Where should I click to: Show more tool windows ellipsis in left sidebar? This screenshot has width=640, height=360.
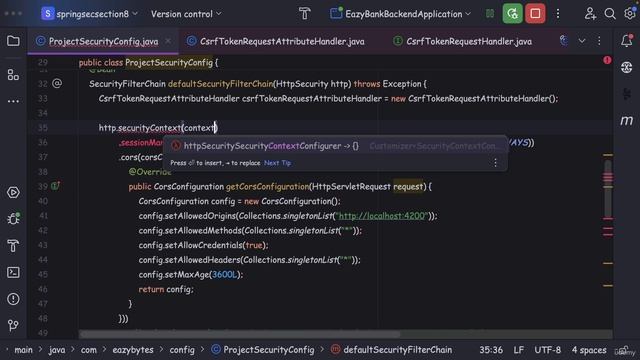pyautogui.click(x=13, y=101)
